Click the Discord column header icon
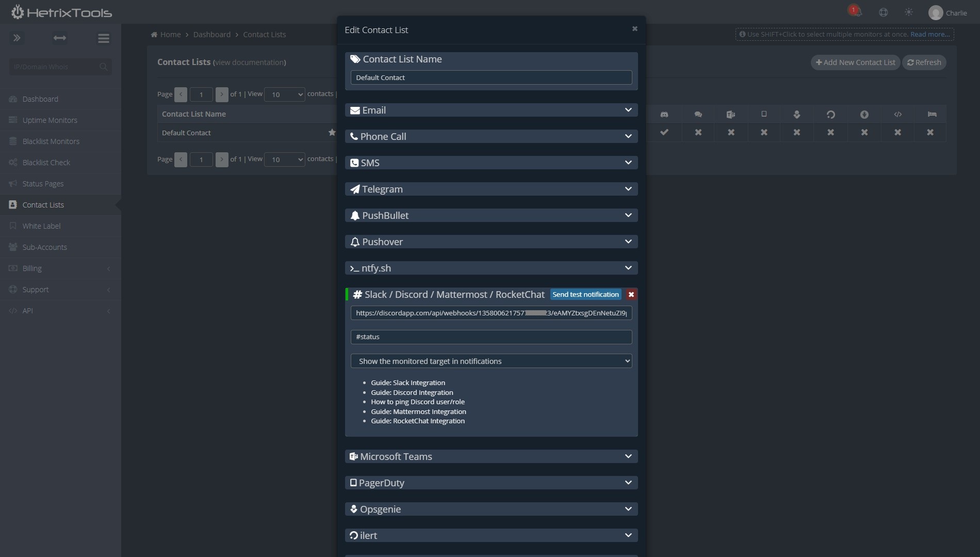The height and width of the screenshot is (557, 980). click(664, 114)
